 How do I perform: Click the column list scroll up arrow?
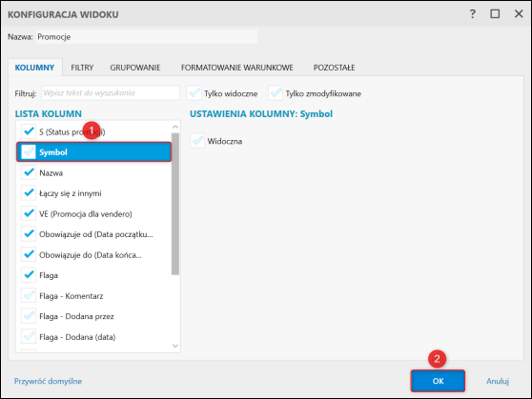(x=175, y=127)
